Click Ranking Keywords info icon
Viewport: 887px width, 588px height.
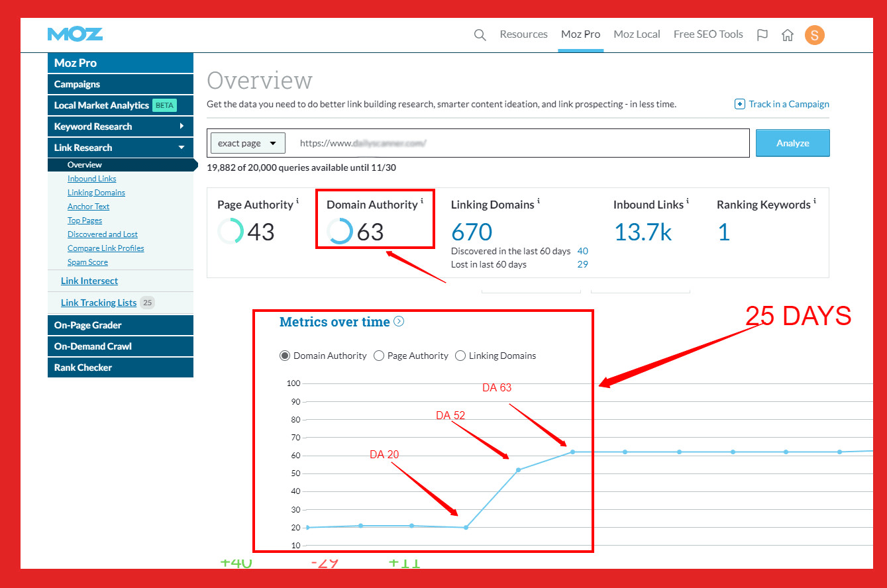point(815,201)
